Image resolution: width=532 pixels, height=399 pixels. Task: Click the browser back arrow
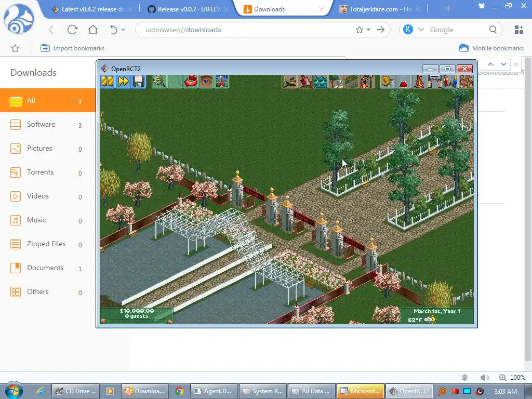click(51, 30)
